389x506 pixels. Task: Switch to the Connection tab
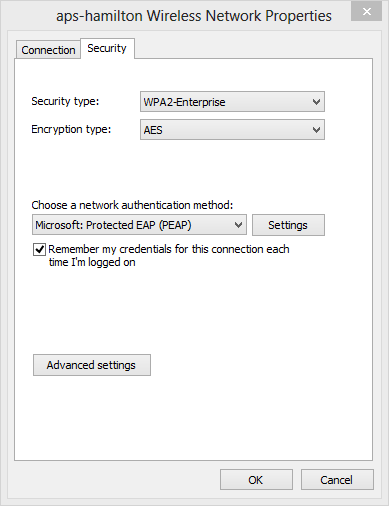coord(48,50)
